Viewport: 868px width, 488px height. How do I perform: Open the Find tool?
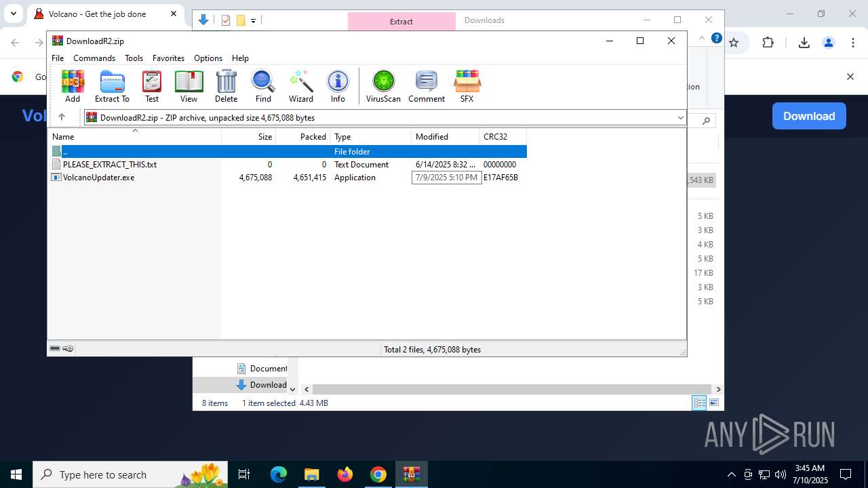pyautogui.click(x=263, y=86)
